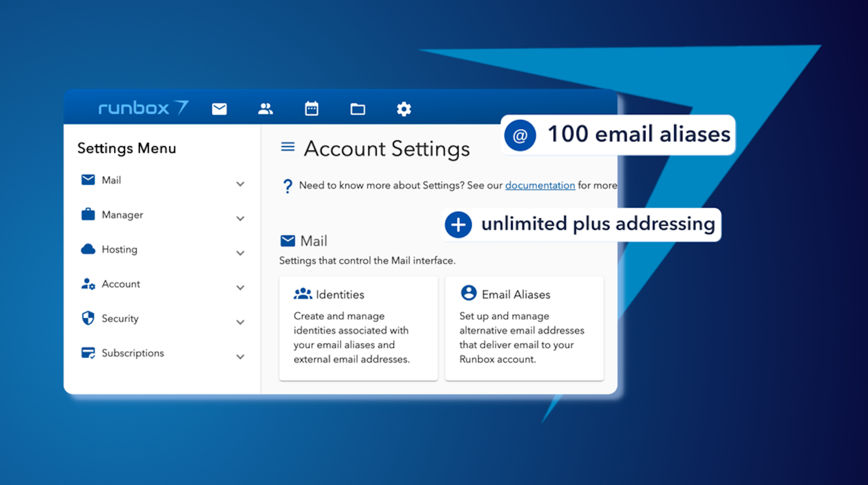Click the envelope icon of Mail section heading
The width and height of the screenshot is (868, 485).
click(288, 241)
